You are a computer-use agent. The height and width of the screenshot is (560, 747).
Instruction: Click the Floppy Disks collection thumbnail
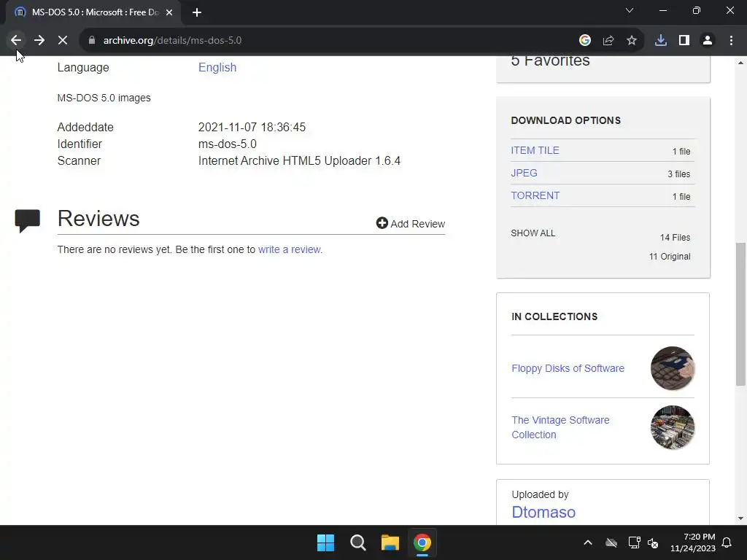pyautogui.click(x=672, y=368)
